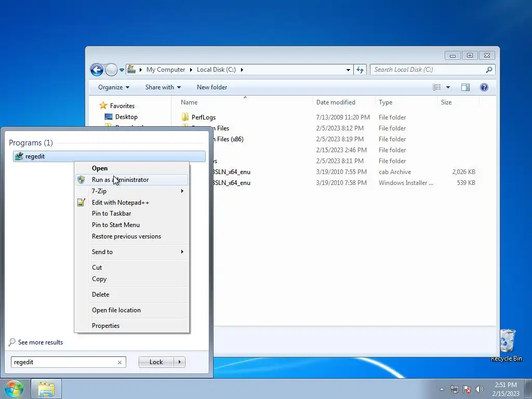Click the Explorer Back arrow button
532x399 pixels.
point(97,70)
